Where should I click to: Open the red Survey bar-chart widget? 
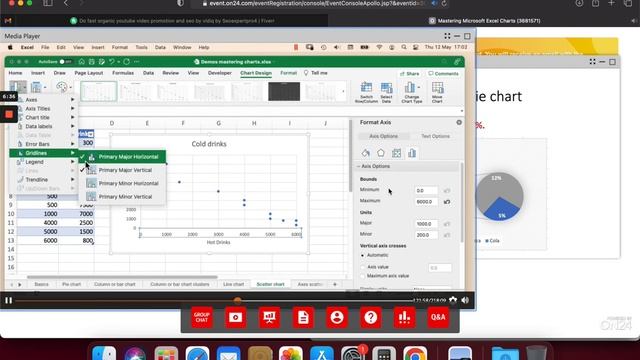click(x=404, y=317)
